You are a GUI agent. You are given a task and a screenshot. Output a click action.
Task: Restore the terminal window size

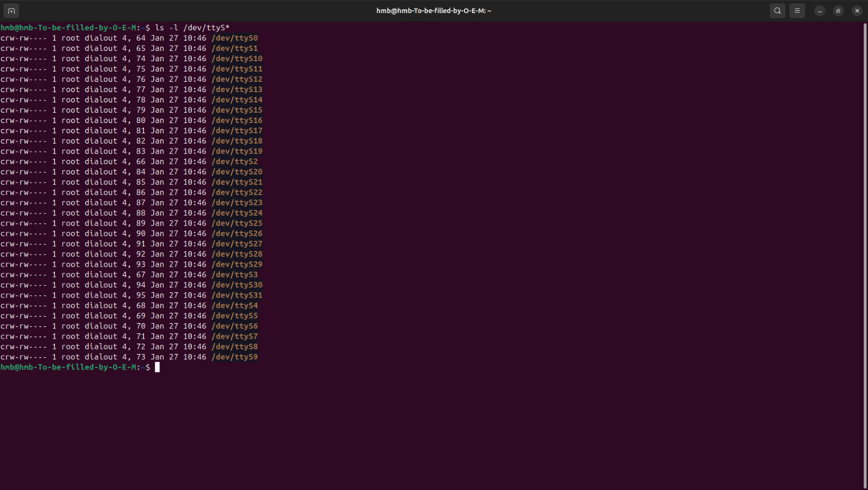coord(838,11)
